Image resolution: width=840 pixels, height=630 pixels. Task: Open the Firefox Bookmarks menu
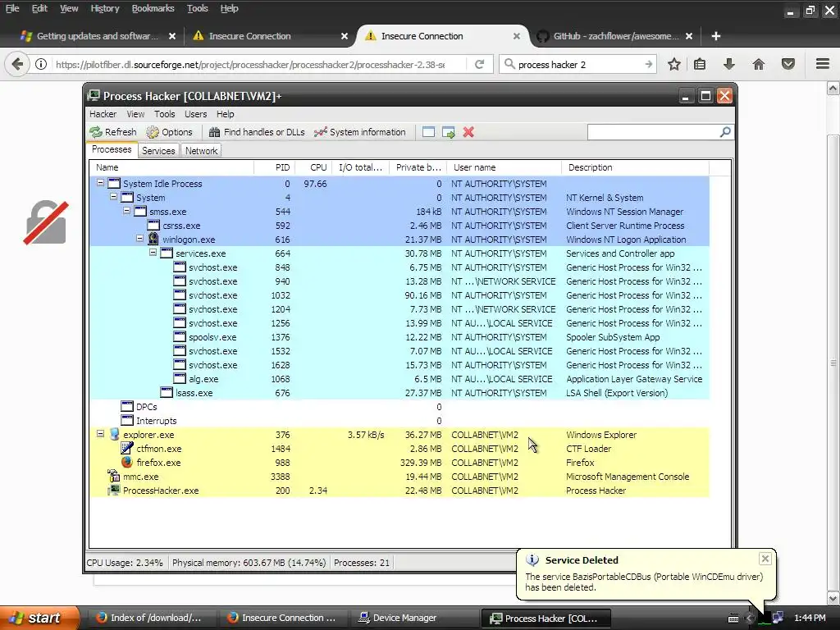[x=153, y=8]
